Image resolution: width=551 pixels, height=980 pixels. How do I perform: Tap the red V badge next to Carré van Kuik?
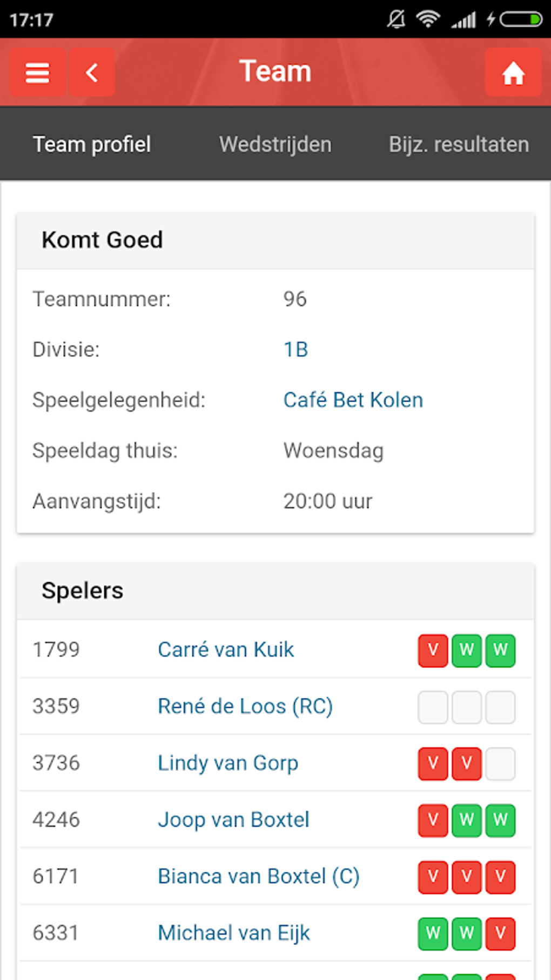pos(432,650)
